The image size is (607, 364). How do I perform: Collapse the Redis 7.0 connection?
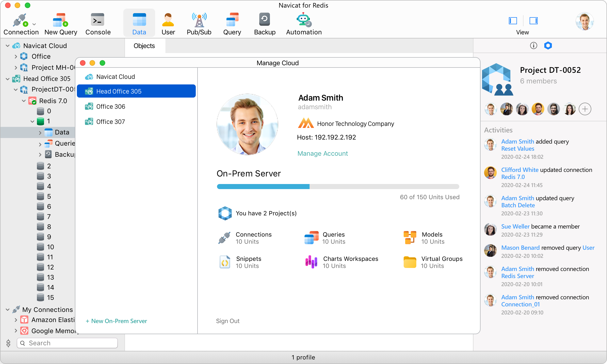(24, 101)
